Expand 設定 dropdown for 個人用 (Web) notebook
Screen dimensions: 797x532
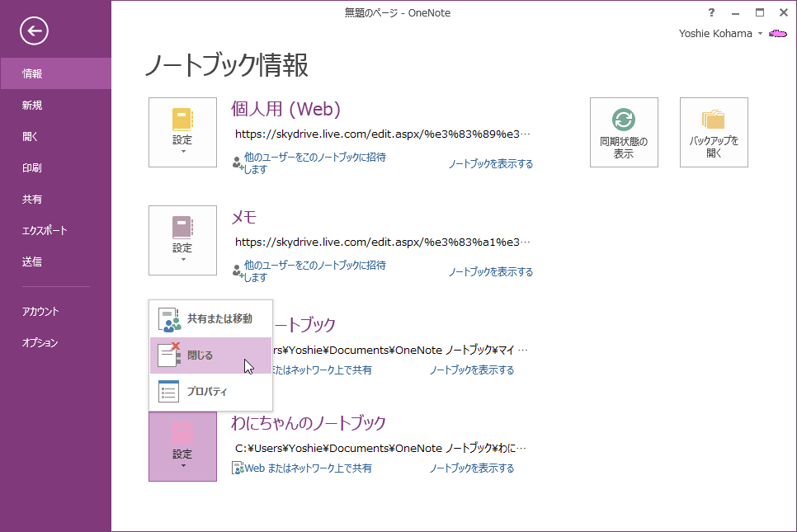point(182,132)
